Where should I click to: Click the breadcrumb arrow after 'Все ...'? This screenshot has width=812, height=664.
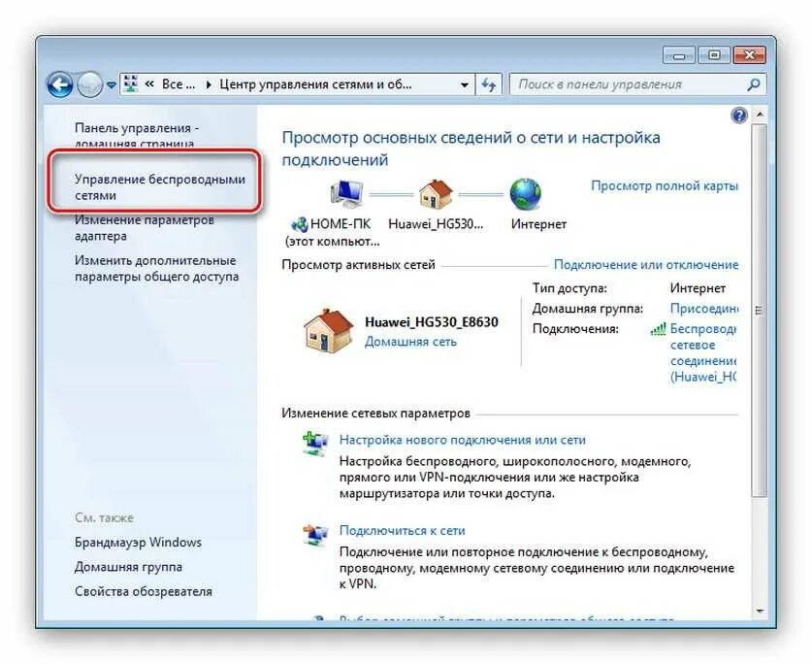(x=209, y=84)
